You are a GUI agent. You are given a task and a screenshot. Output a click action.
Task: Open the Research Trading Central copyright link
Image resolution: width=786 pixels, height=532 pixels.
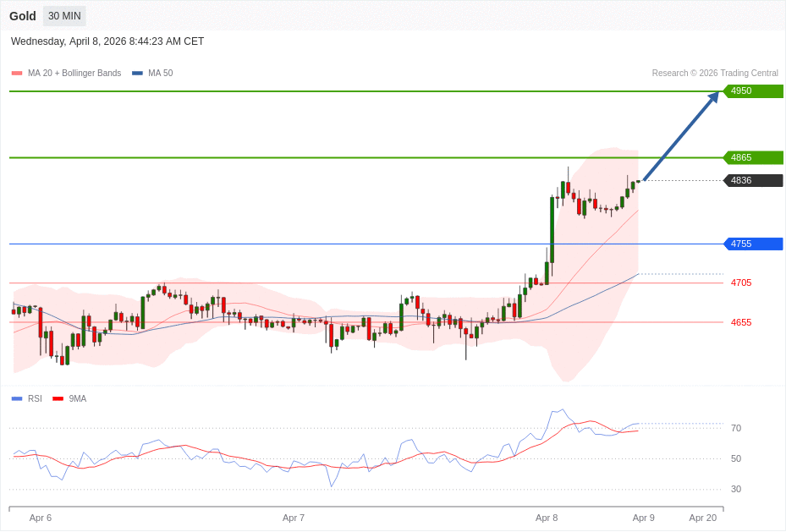[x=714, y=74]
